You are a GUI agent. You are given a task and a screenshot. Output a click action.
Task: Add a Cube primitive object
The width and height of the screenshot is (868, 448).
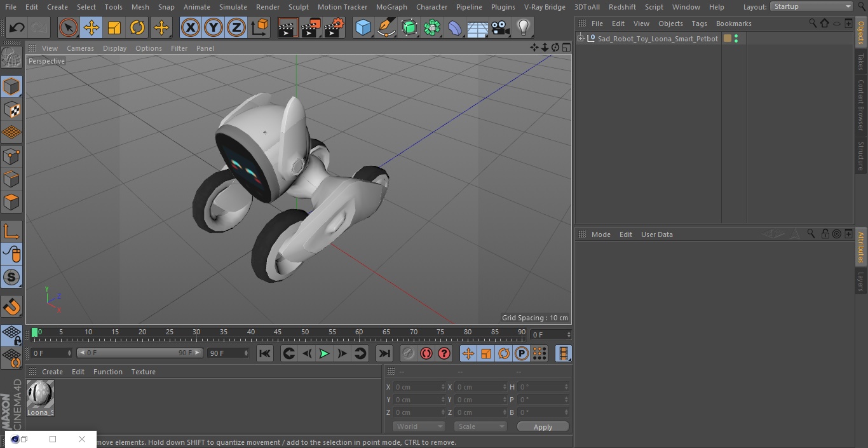[363, 27]
